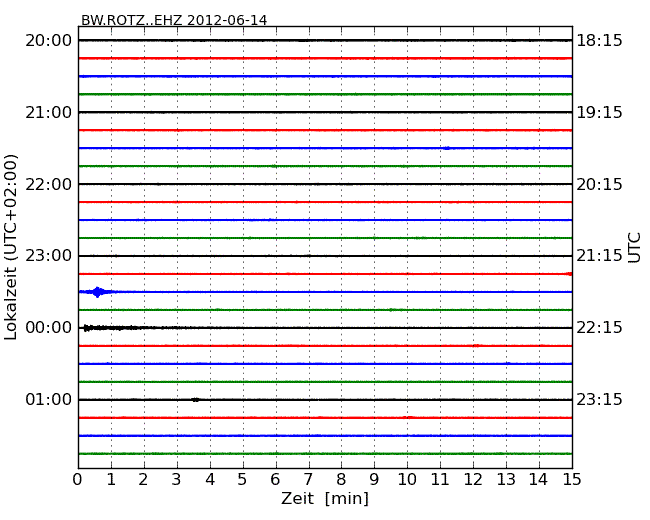Click the 18:15 UTC time label
This screenshot has width=650, height=520.
599,41
